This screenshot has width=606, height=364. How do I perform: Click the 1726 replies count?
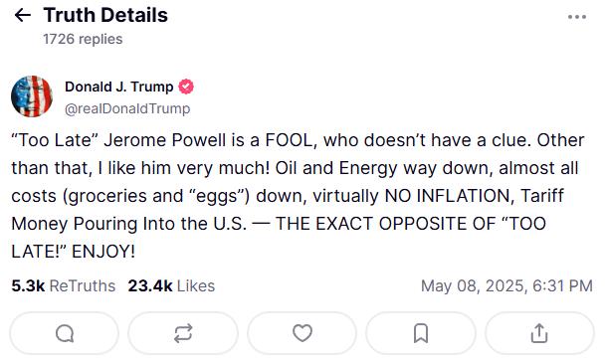click(x=83, y=39)
